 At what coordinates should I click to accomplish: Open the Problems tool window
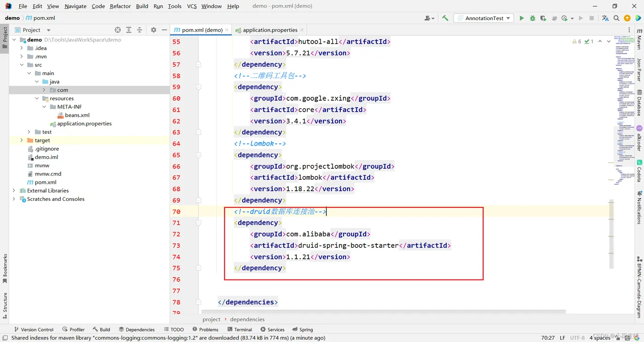pos(205,330)
